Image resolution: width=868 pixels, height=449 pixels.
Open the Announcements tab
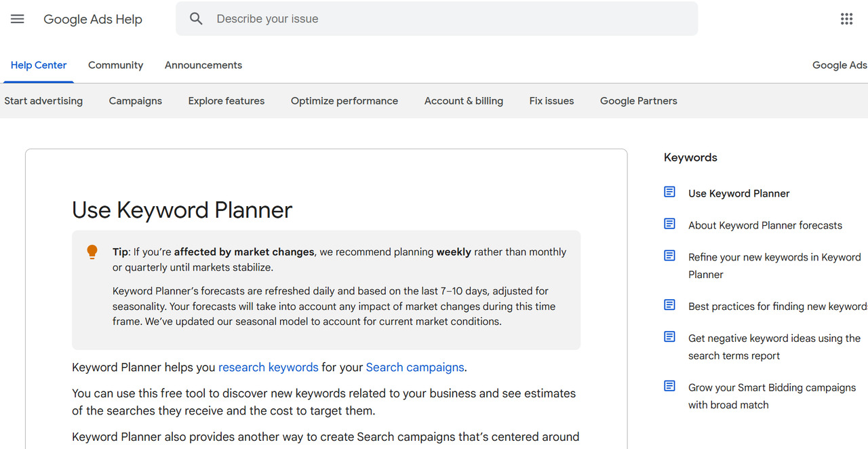point(203,65)
